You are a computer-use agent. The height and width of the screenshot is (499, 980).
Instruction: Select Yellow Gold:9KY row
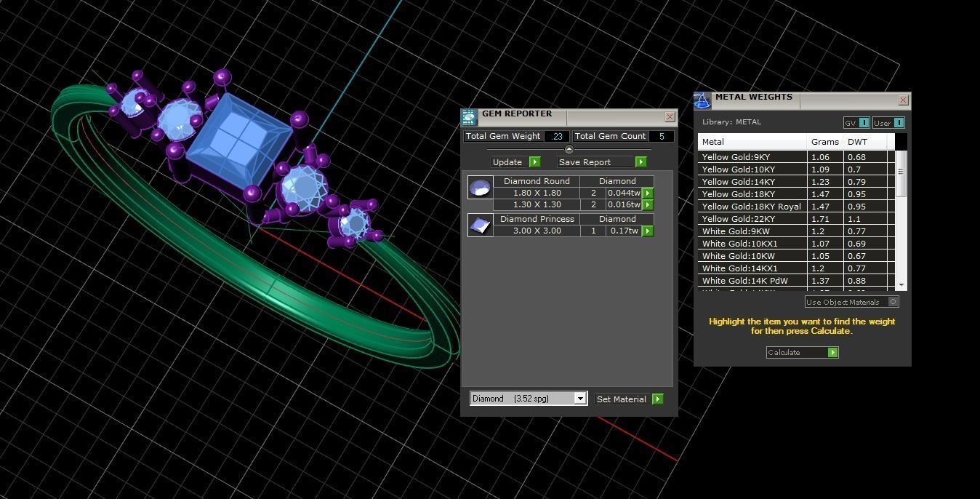[x=796, y=157]
